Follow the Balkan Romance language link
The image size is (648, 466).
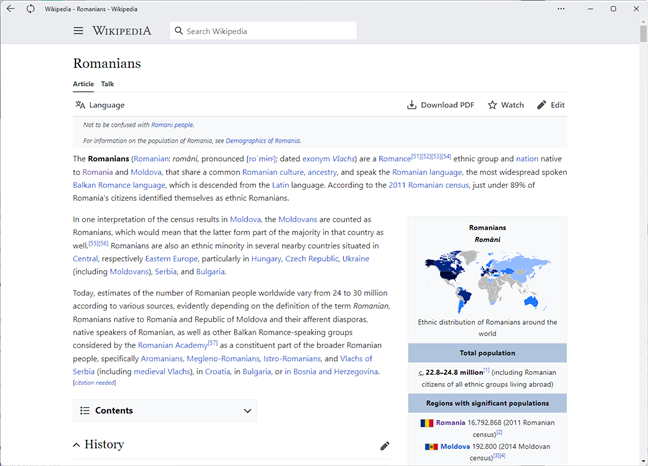pyautogui.click(x=119, y=185)
